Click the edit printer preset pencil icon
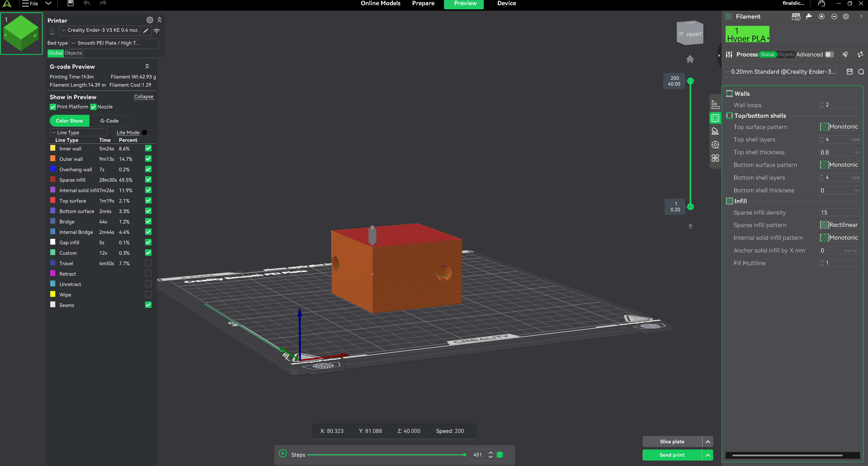Screen dimensions: 868x466 tap(146, 31)
